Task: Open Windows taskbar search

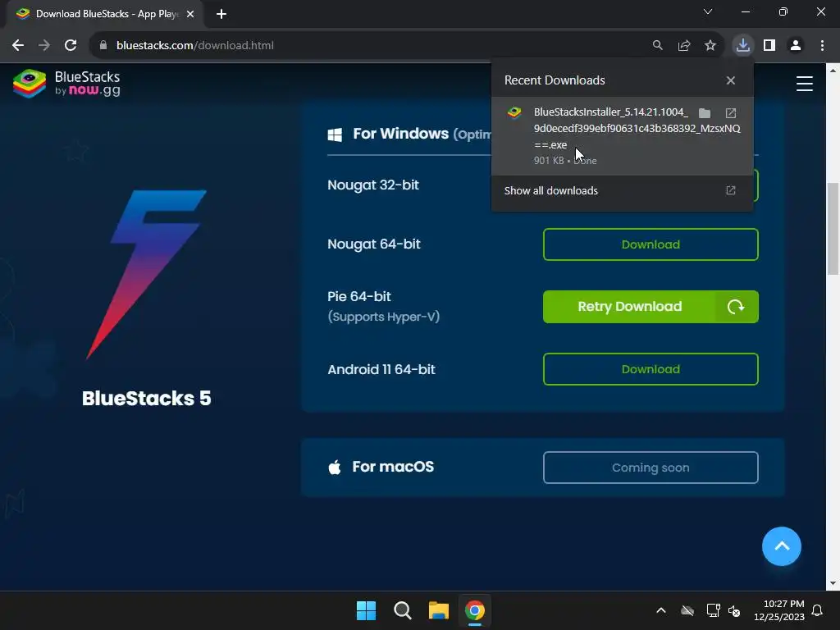Action: coord(402,610)
